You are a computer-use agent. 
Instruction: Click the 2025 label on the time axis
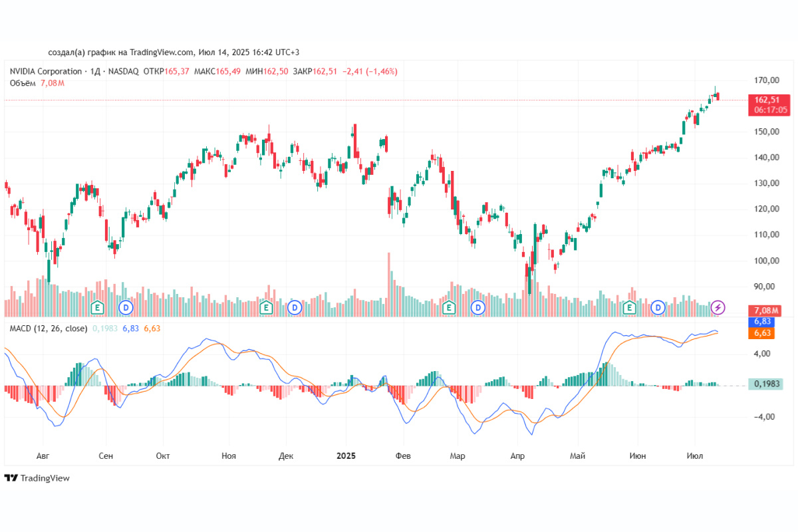click(x=345, y=456)
